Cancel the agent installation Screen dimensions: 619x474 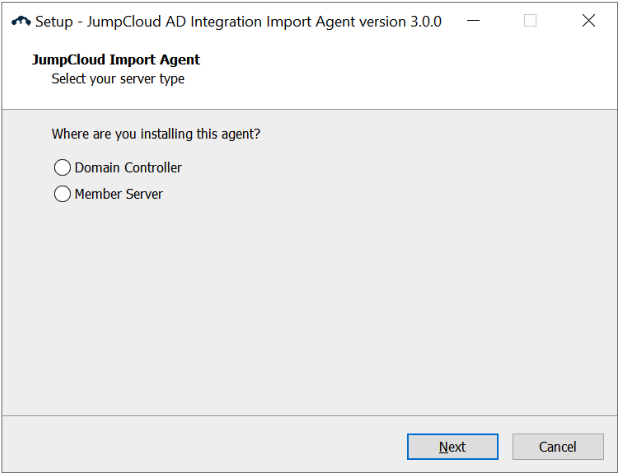[558, 447]
